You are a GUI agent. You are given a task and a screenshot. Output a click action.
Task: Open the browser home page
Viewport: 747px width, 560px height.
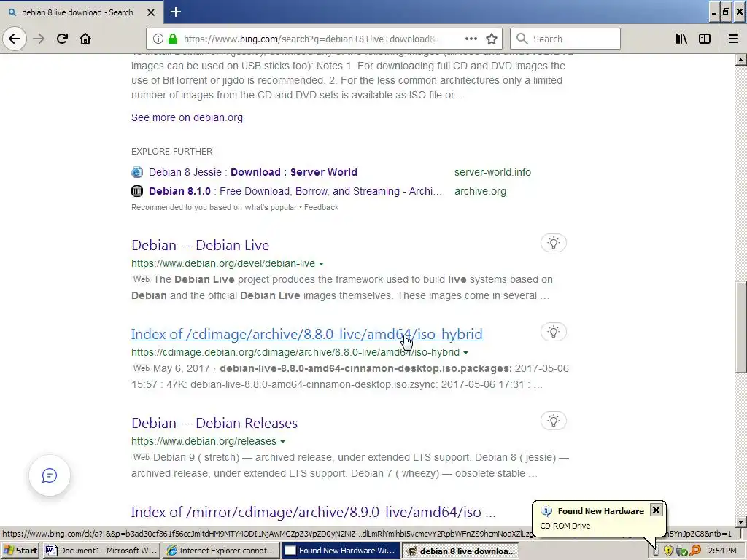(85, 39)
